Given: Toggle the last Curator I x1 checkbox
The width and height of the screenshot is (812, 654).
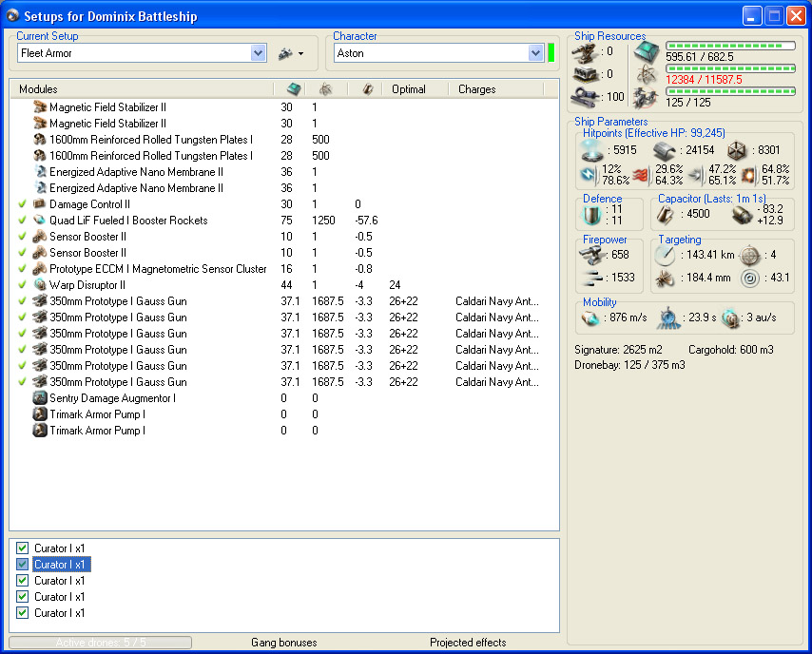Looking at the screenshot, I should (22, 612).
